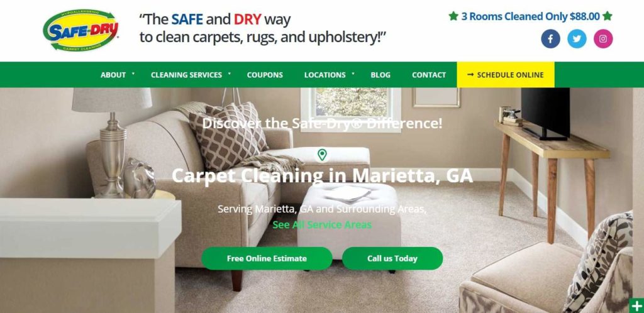Open the Contact menu item
644x313 pixels.
pyautogui.click(x=429, y=75)
